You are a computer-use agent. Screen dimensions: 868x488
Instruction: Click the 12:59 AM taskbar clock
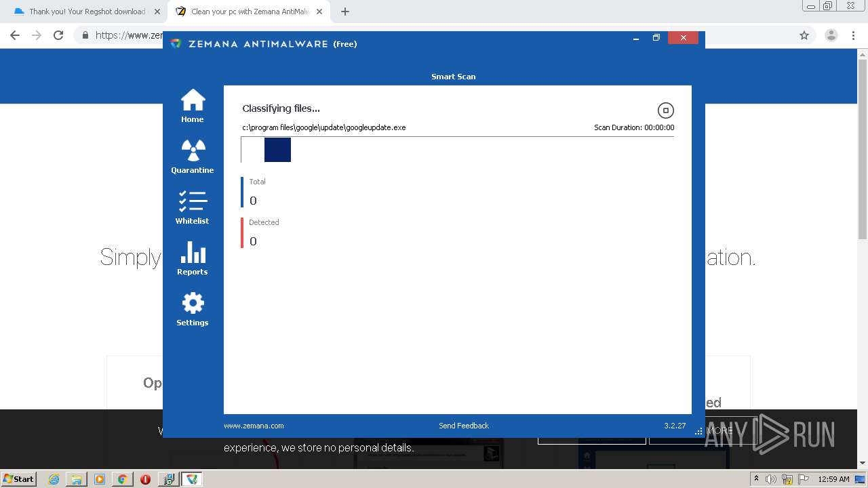pos(833,479)
